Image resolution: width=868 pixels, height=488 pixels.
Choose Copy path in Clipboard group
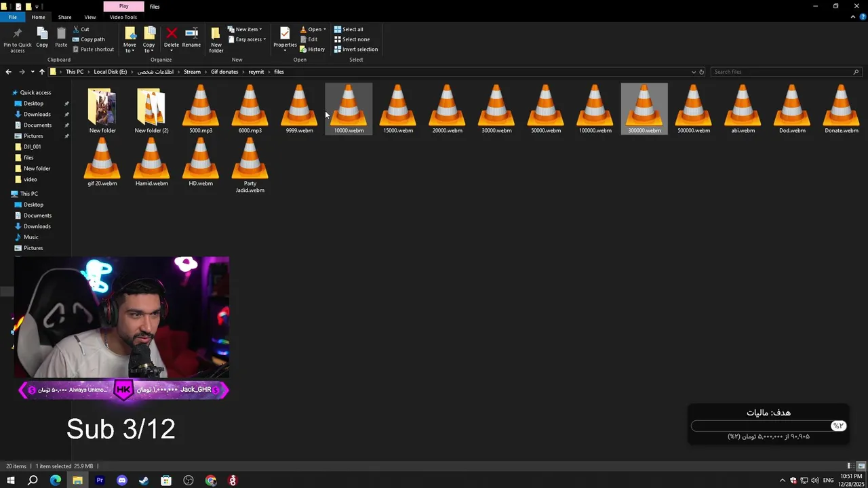pos(88,39)
